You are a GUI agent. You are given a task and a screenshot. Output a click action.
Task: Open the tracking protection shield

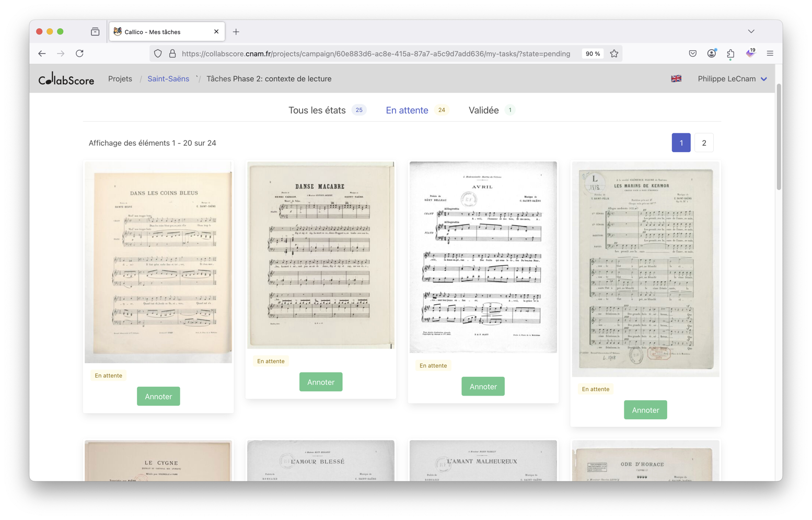click(x=158, y=53)
